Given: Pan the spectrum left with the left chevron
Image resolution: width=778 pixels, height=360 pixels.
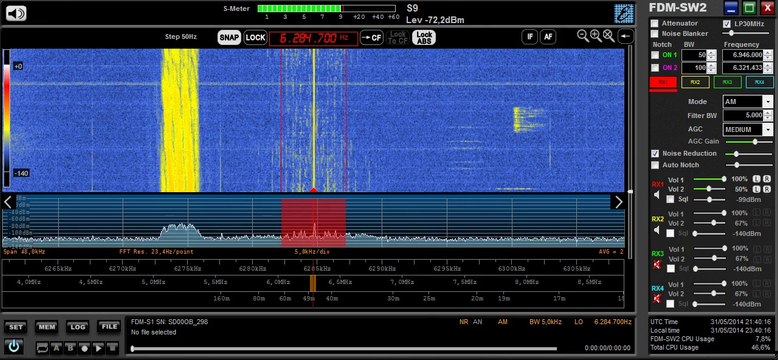Looking at the screenshot, I should (x=8, y=202).
